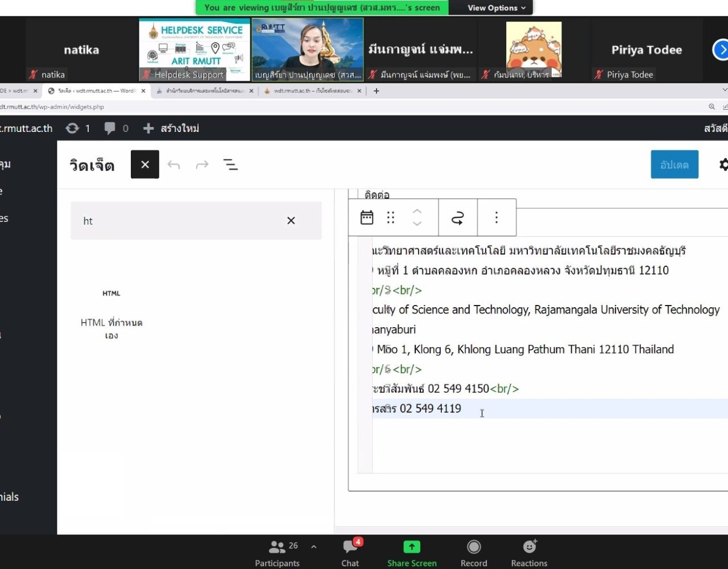Screen dimensions: 728x569
Task: Open the list view icon
Action: (x=230, y=165)
